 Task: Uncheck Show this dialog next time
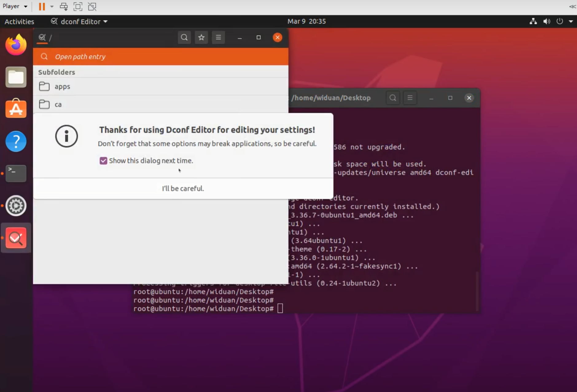tap(103, 161)
